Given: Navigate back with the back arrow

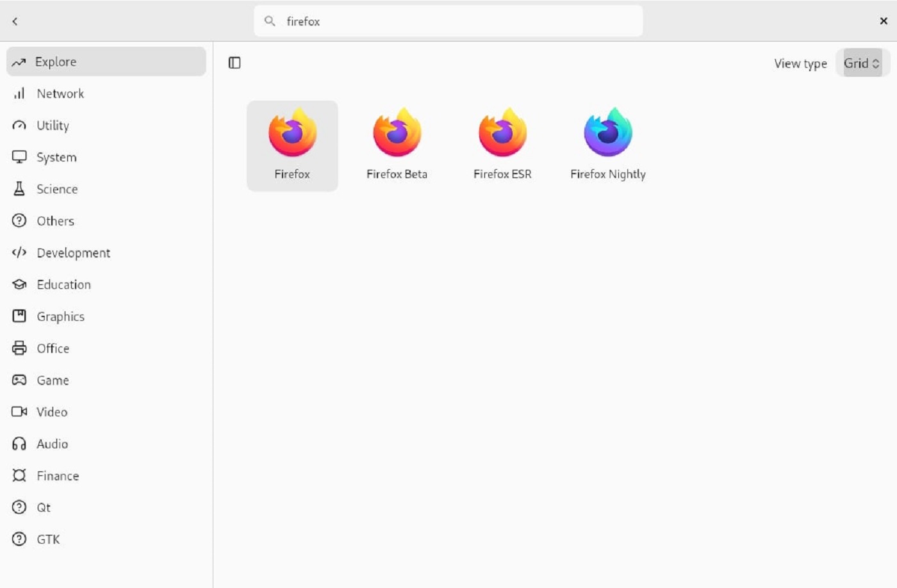Looking at the screenshot, I should (x=14, y=20).
